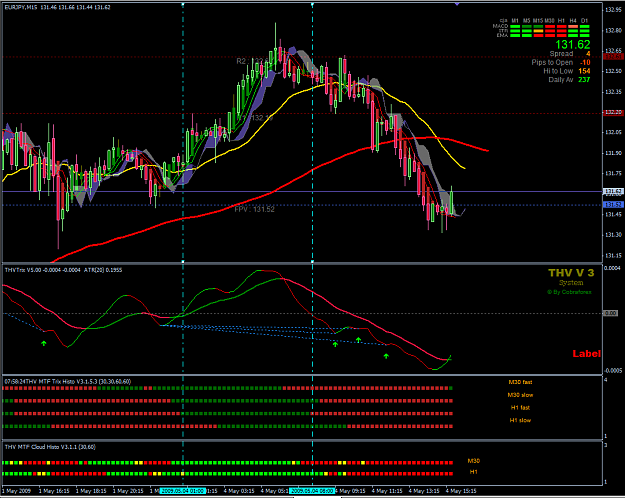Click the THV V 3 system title
The width and height of the screenshot is (625, 498).
pyautogui.click(x=571, y=273)
